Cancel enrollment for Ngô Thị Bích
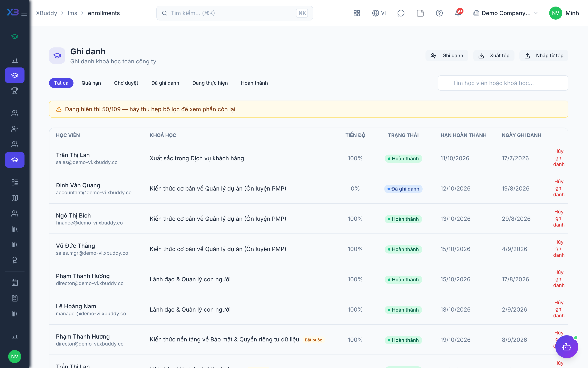Image resolution: width=588 pixels, height=368 pixels. 559,218
